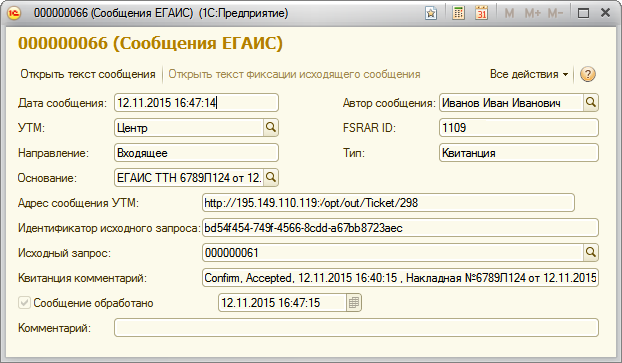The height and width of the screenshot is (363, 622).
Task: Open lookup magnifier for Основание field
Action: tap(271, 177)
